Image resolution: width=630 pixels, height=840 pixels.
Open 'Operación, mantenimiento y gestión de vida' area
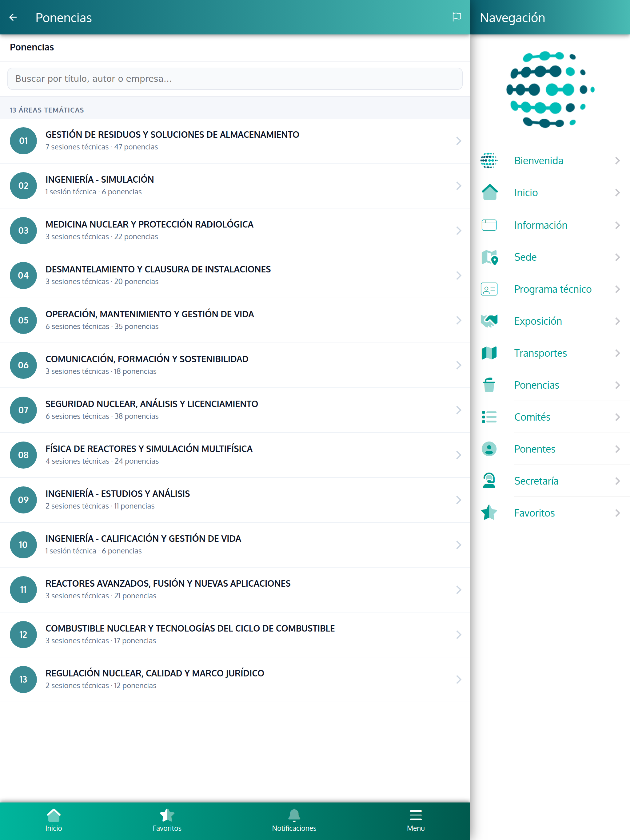click(235, 320)
